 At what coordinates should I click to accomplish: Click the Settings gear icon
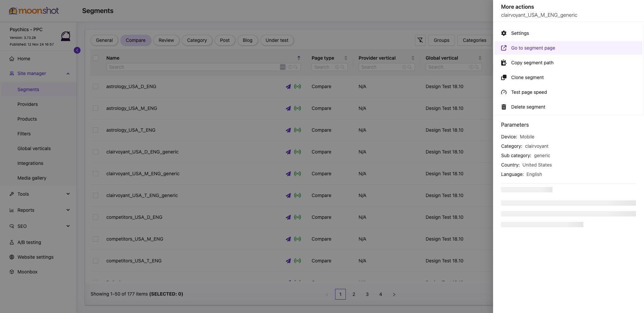coord(504,33)
